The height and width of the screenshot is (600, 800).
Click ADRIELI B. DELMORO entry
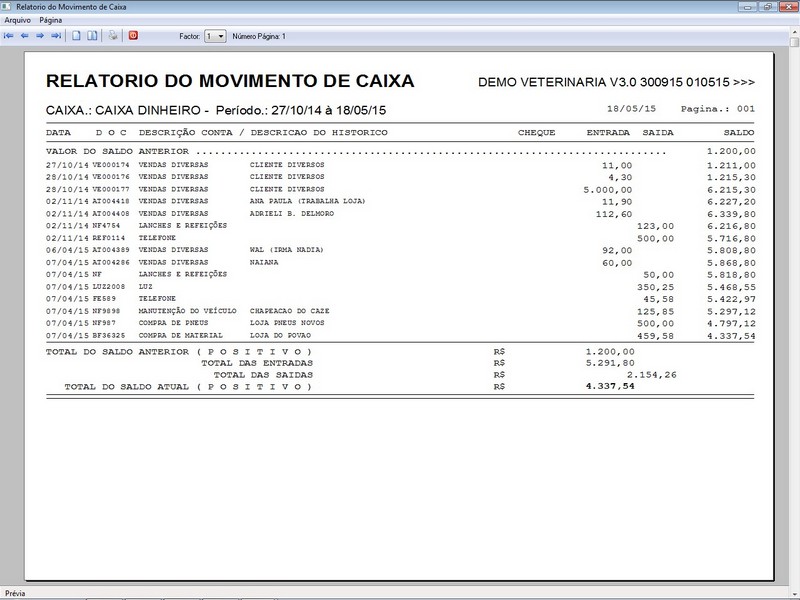292,214
